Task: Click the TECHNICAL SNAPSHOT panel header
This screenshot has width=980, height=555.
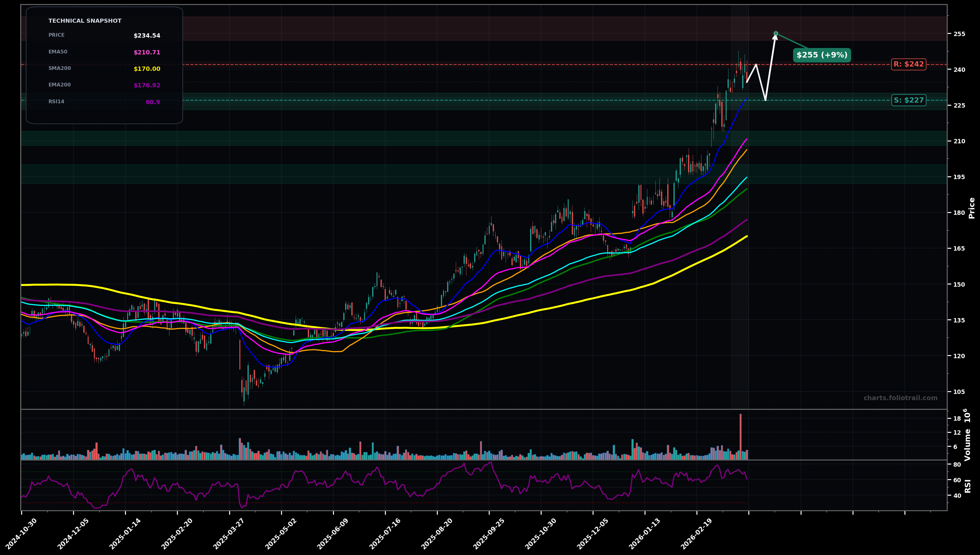Action: point(85,21)
